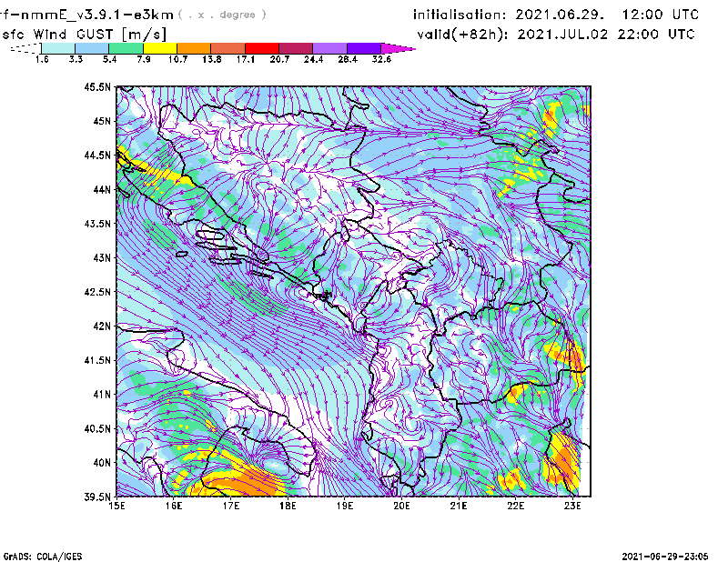Select the yellow legend color box
This screenshot has height=562, width=728.
pyautogui.click(x=160, y=48)
